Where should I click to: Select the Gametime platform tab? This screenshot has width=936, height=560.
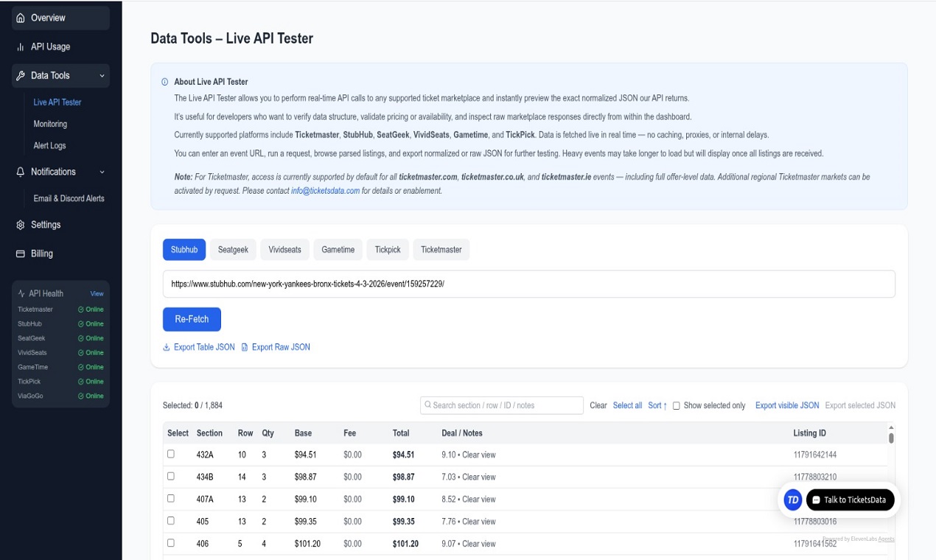pos(338,249)
